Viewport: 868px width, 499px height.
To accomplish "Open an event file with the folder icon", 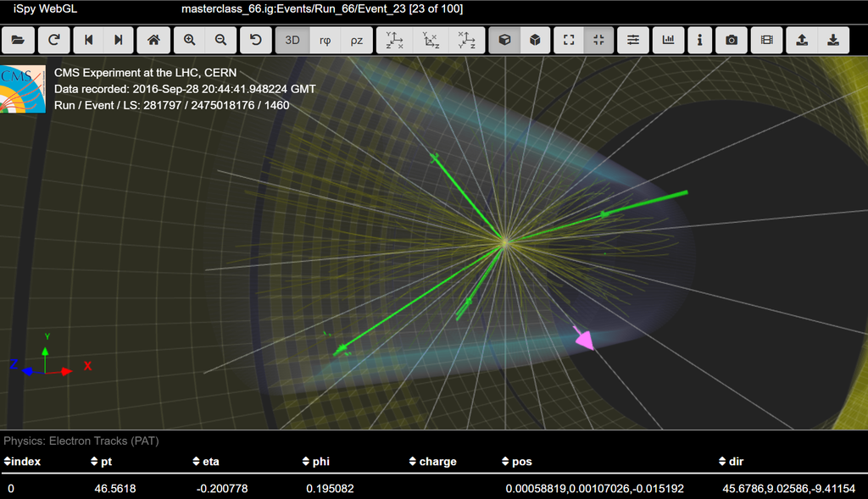I will pyautogui.click(x=18, y=40).
